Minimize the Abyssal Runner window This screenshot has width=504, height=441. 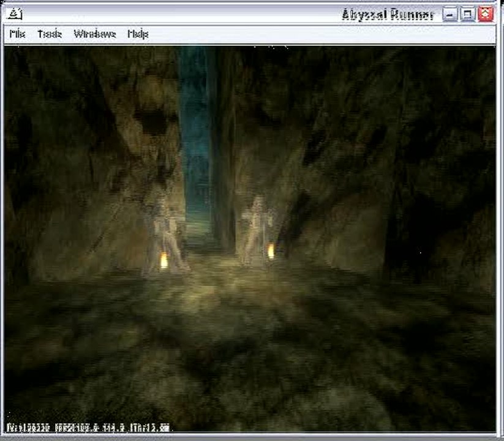tap(449, 15)
